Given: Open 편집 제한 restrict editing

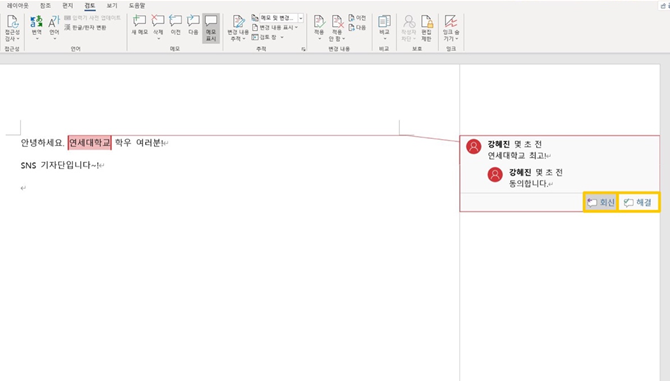Looking at the screenshot, I should pyautogui.click(x=426, y=27).
